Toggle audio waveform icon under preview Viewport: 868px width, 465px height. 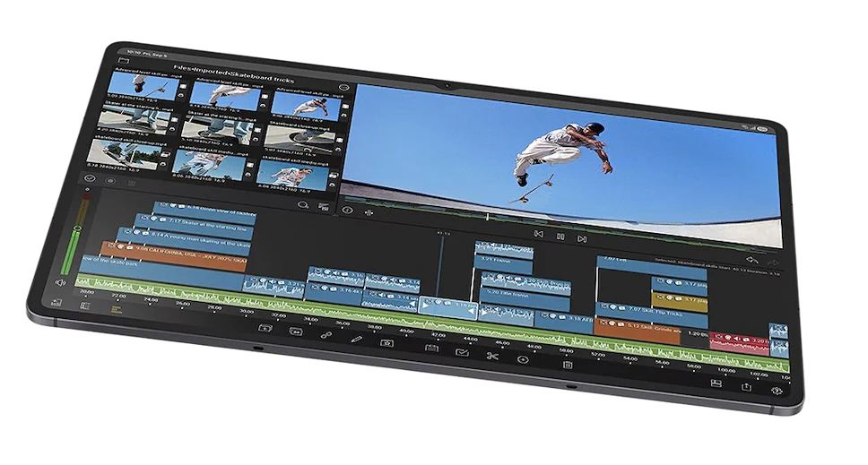(x=369, y=212)
